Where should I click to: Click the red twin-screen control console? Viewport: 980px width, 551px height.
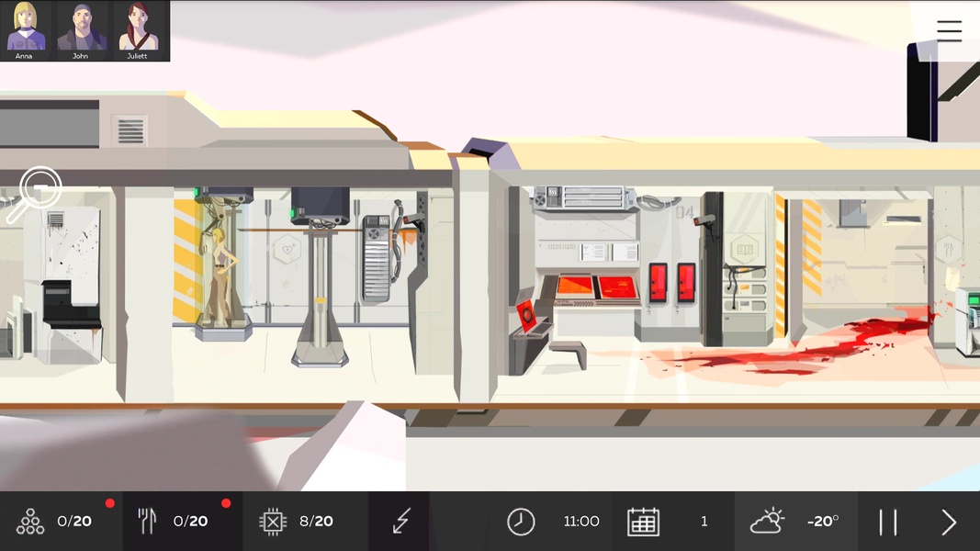click(x=597, y=289)
